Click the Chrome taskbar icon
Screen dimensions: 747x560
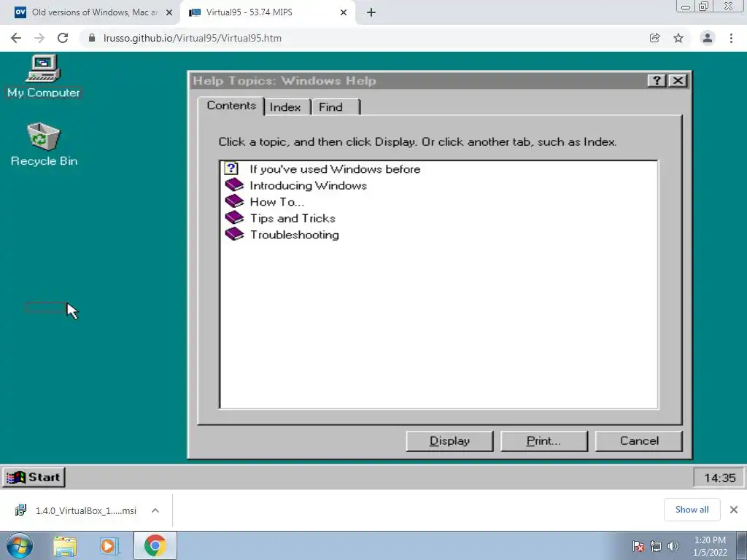pos(155,545)
